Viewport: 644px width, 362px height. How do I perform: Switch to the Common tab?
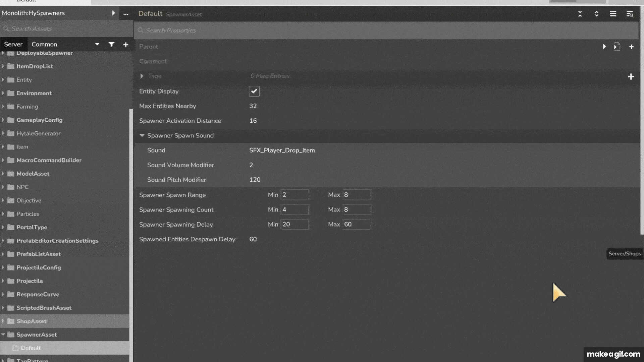click(44, 44)
